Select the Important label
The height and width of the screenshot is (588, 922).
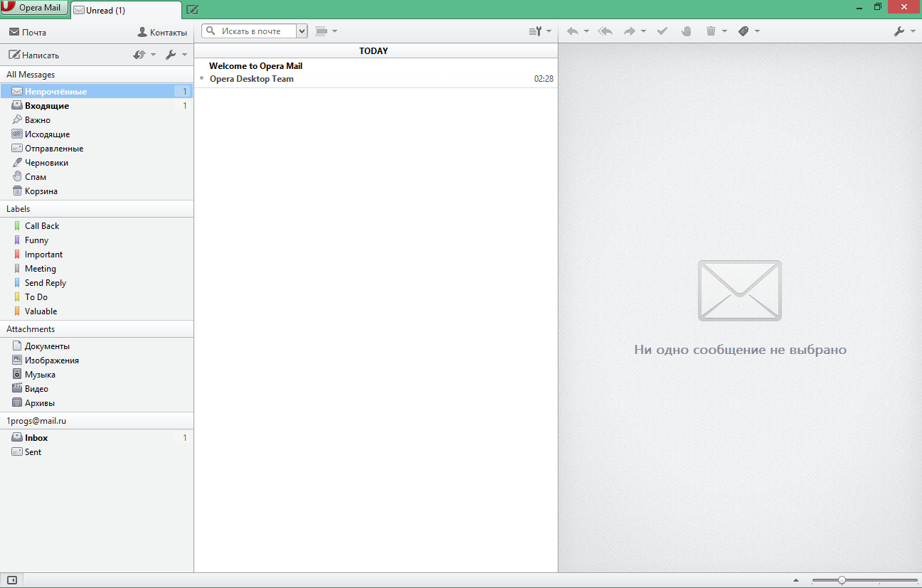[x=97, y=255]
